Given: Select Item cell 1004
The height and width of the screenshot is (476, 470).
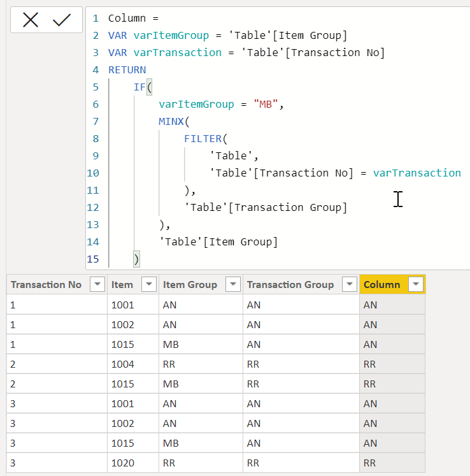Looking at the screenshot, I should (133, 364).
